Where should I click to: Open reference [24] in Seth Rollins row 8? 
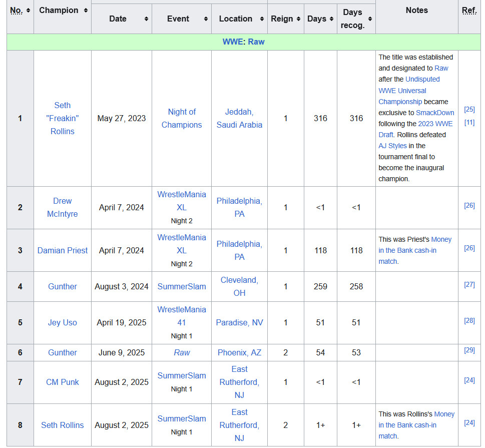[x=469, y=422]
